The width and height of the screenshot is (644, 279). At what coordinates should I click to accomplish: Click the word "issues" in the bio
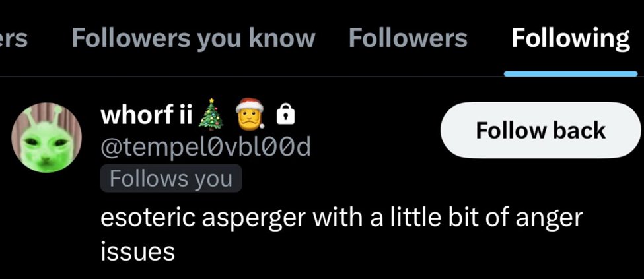137,252
